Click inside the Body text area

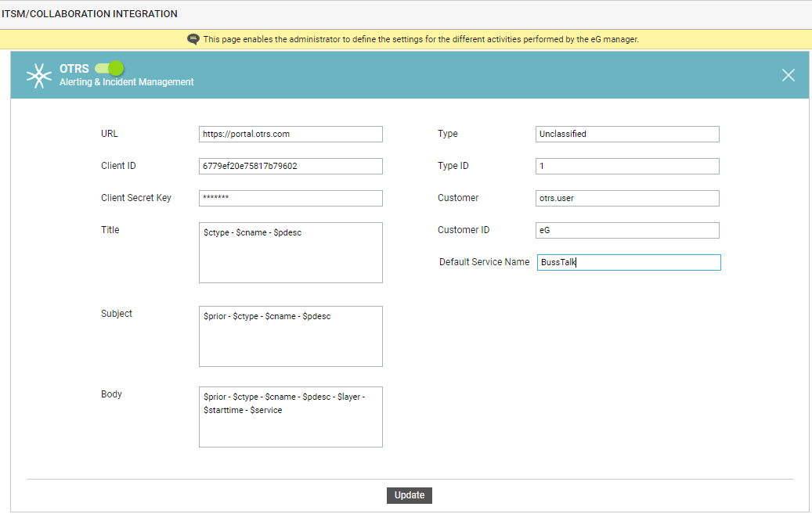tap(291, 417)
